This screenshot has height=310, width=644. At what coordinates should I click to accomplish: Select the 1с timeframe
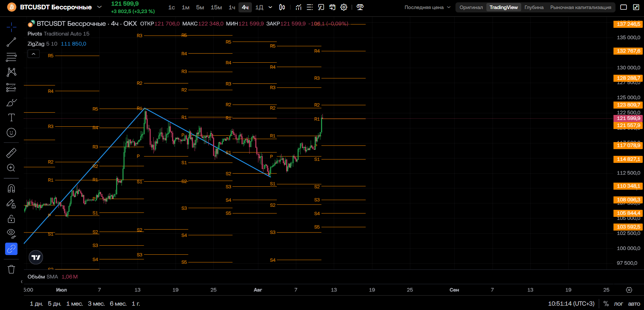point(172,7)
